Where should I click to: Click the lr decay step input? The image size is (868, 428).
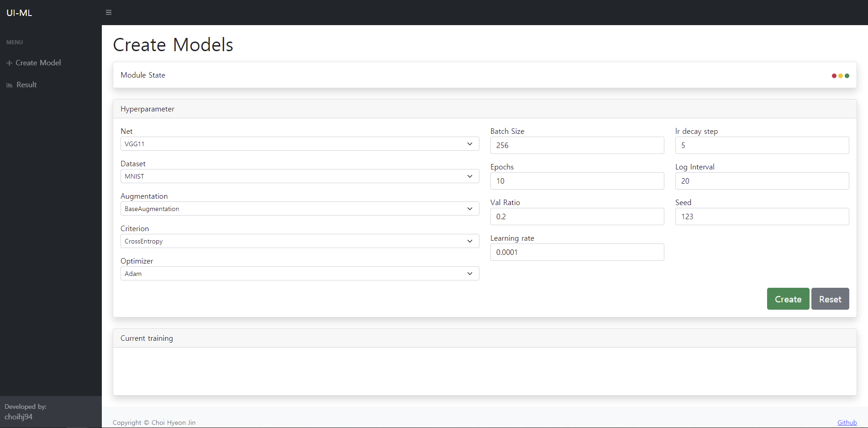[762, 145]
